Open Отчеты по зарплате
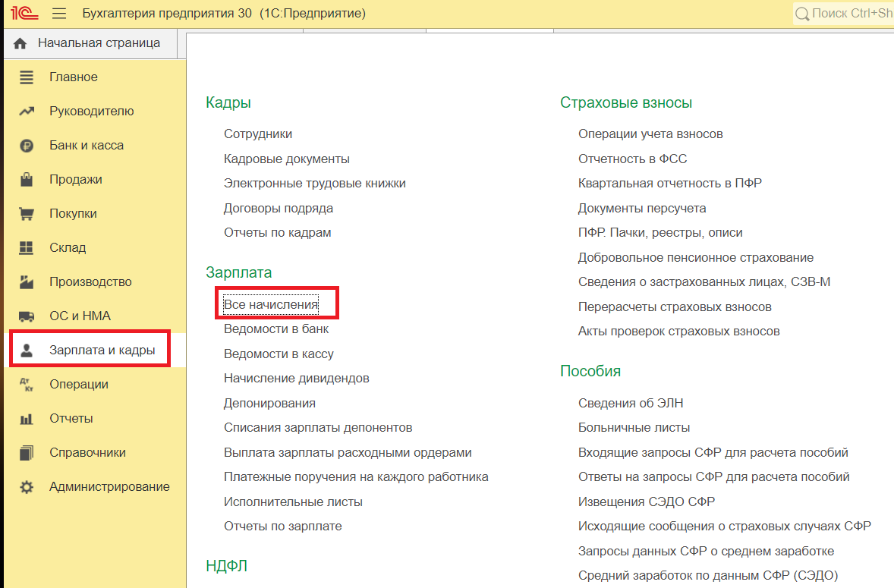This screenshot has width=894, height=588. (x=283, y=527)
